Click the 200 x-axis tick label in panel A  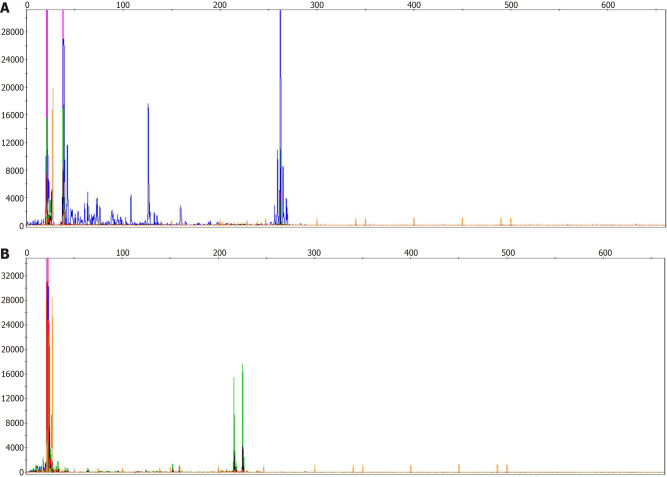(x=220, y=5)
